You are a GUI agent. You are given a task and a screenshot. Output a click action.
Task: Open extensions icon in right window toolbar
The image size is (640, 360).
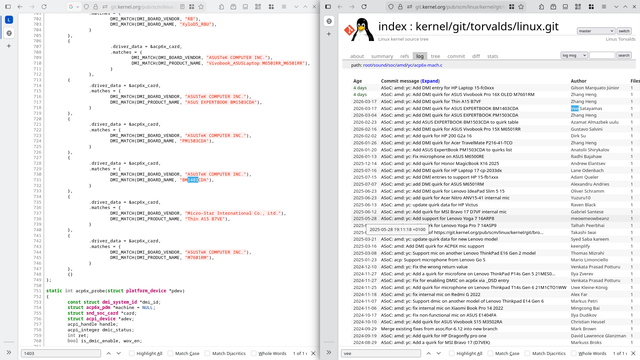coord(541,7)
